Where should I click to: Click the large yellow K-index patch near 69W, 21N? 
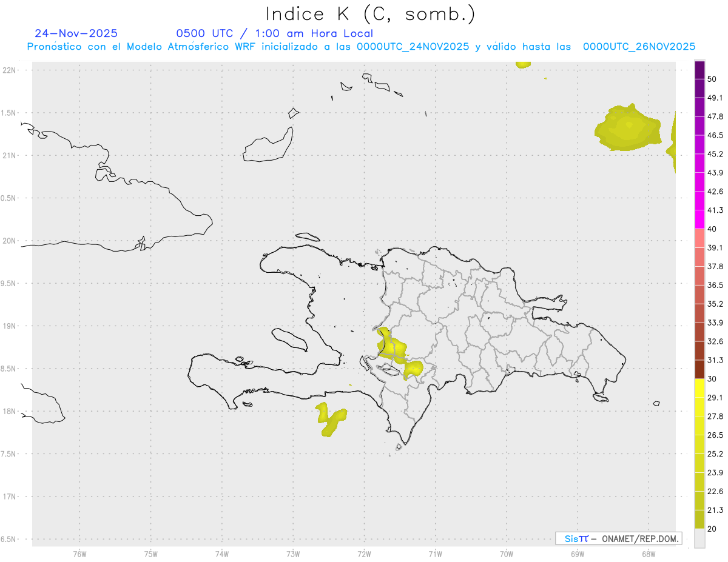(x=627, y=129)
